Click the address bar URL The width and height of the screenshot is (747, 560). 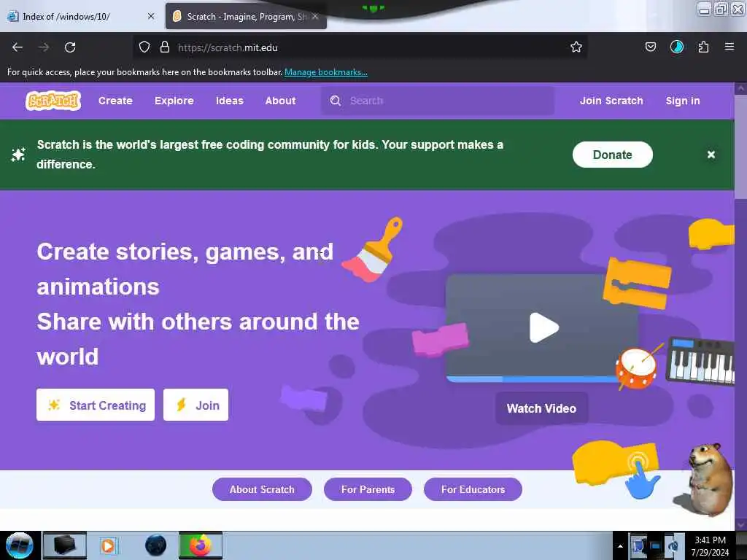[228, 47]
